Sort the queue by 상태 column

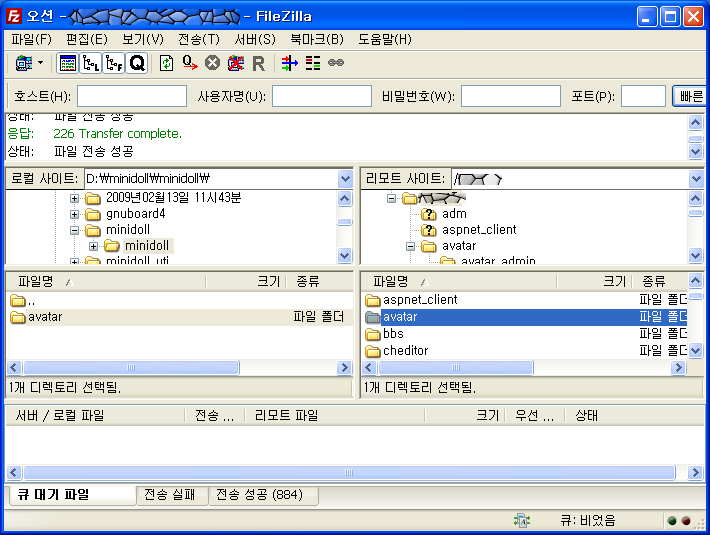[634, 416]
